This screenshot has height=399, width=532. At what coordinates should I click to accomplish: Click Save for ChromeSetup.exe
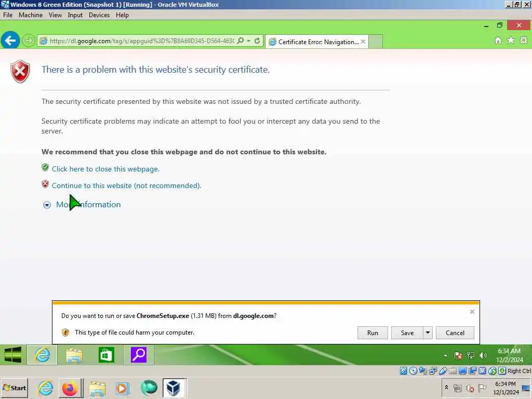point(407,333)
